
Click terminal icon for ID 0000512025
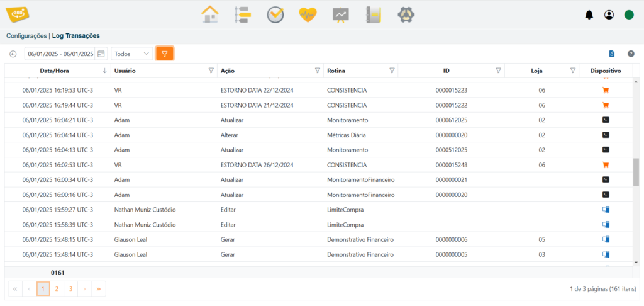pyautogui.click(x=606, y=149)
